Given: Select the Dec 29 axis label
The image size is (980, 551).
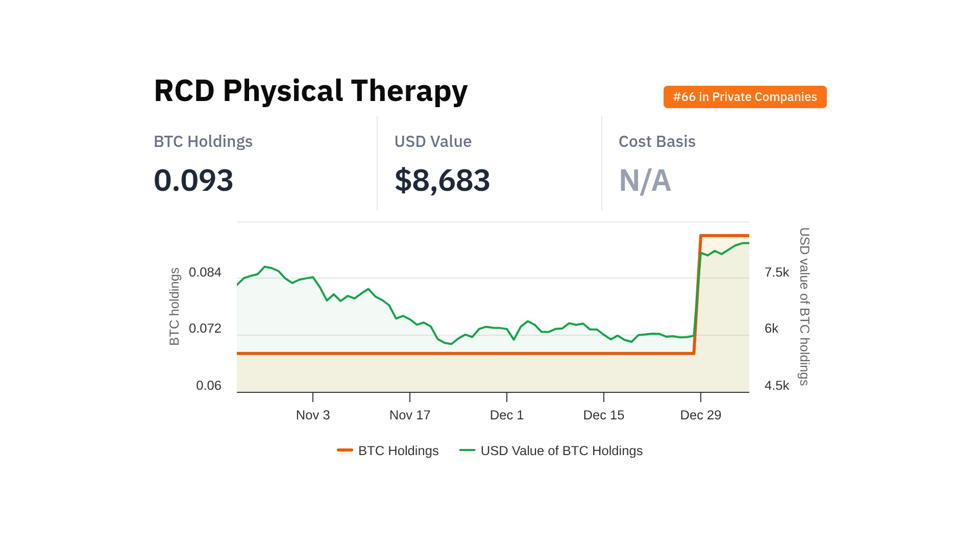Looking at the screenshot, I should [701, 415].
